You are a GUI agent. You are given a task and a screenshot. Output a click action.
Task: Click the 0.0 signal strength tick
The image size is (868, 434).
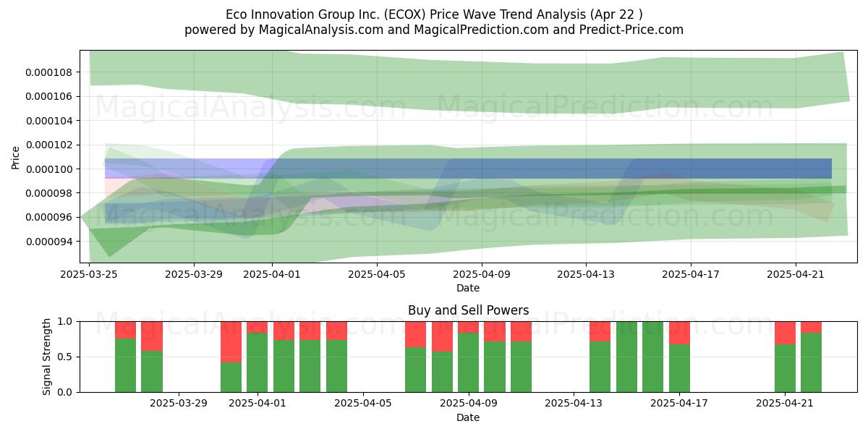(67, 392)
